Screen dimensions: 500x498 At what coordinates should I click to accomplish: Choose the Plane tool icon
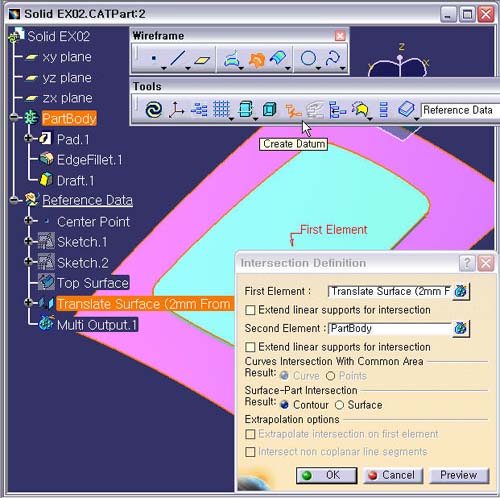tap(202, 60)
